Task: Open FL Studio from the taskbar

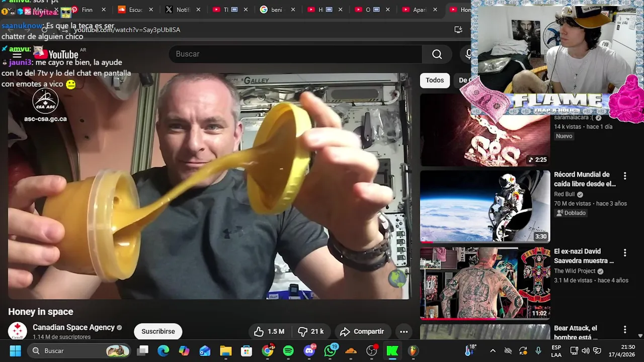Action: 413,351
